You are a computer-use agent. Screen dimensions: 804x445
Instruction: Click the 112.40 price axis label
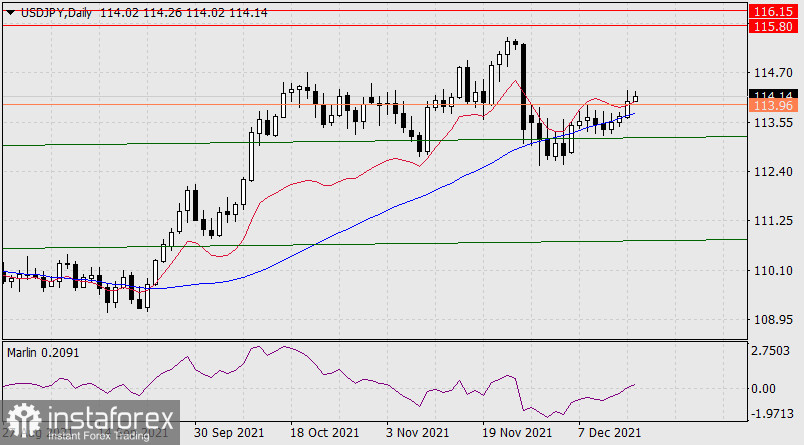[x=772, y=172]
